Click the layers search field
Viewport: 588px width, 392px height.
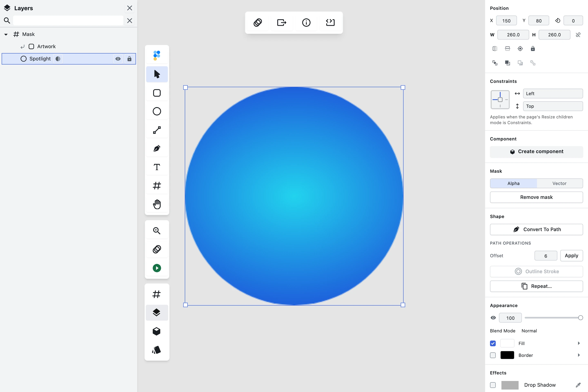point(68,20)
